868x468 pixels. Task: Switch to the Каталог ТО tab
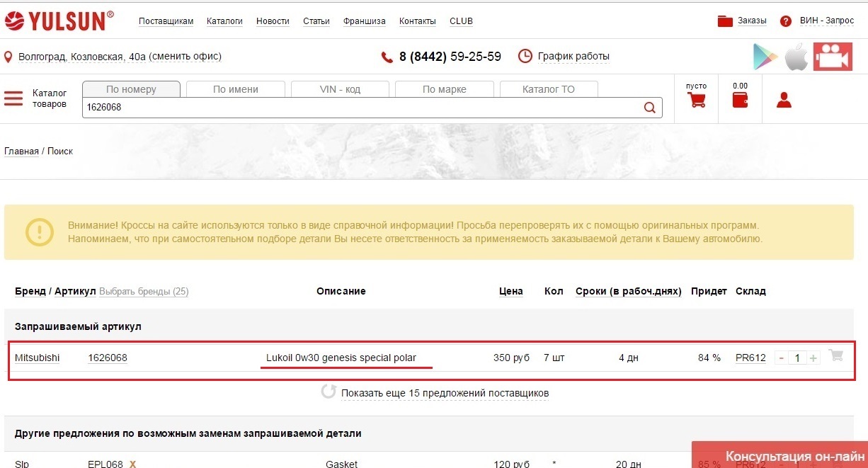[549, 89]
